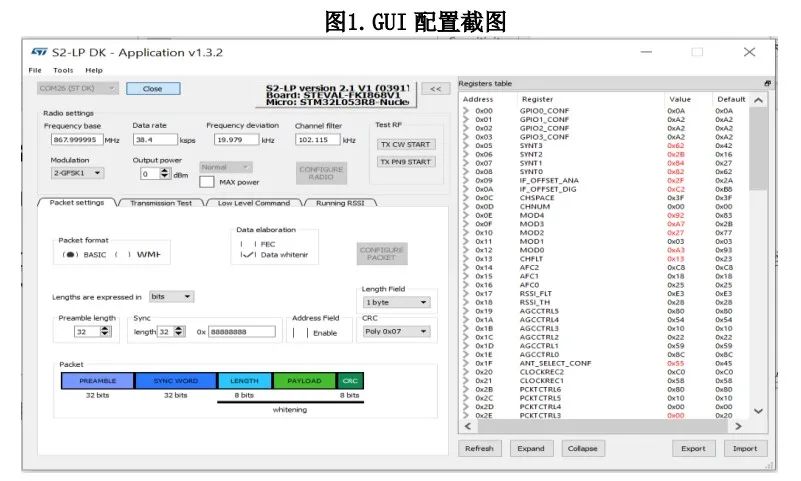
Task: Expand the 0x0D CHNUM register row
Action: point(466,206)
